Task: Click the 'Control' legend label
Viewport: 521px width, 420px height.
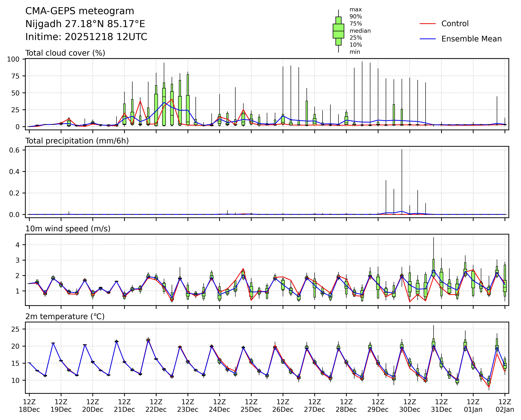Action: pos(455,24)
